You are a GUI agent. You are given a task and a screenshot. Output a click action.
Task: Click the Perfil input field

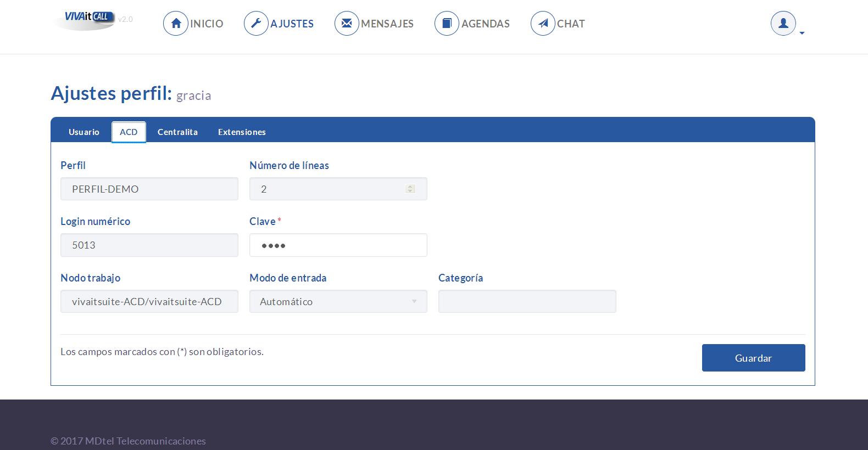click(149, 189)
